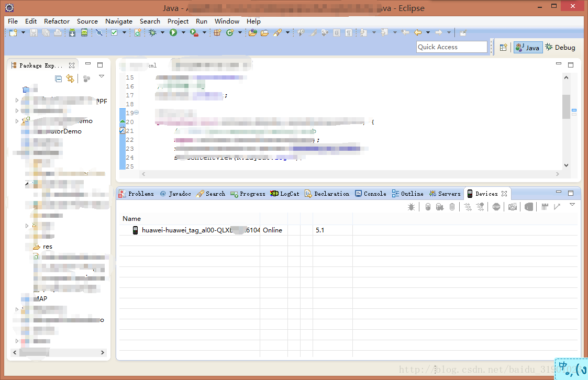Open the Project menu
The width and height of the screenshot is (588, 380).
pos(177,21)
